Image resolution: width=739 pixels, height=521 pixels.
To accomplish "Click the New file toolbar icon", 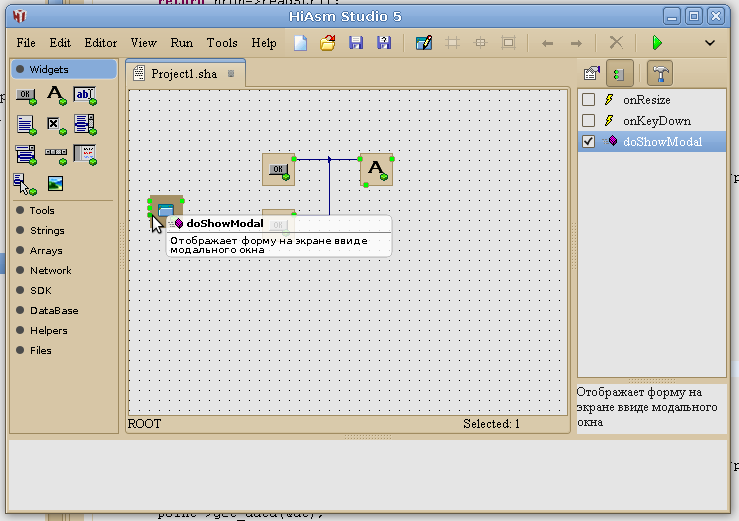I will pyautogui.click(x=301, y=43).
